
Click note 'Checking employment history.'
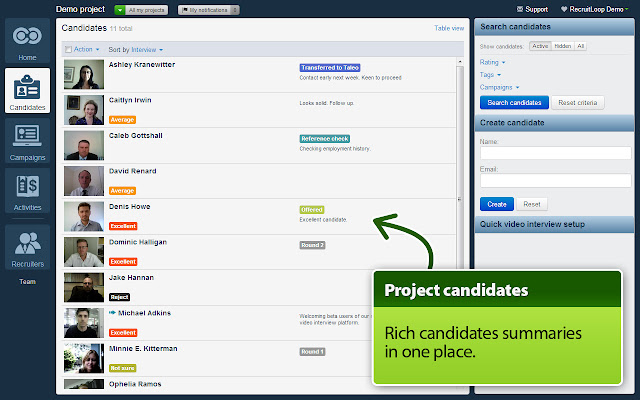click(335, 149)
